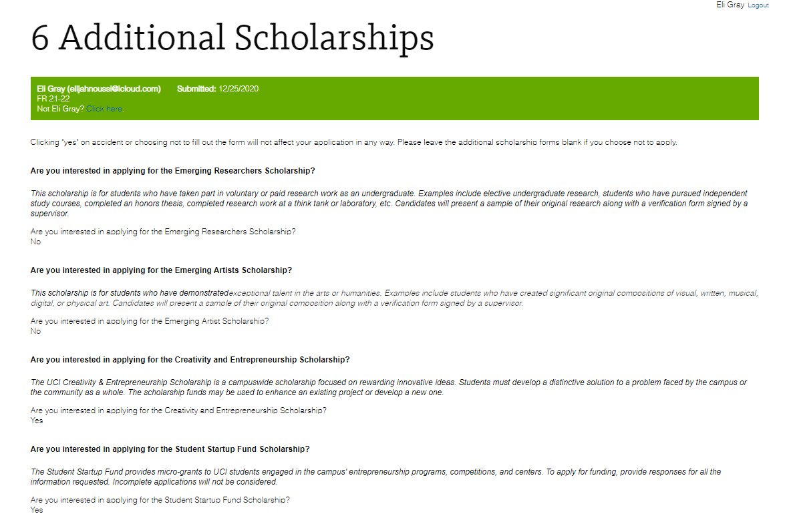The height and width of the screenshot is (532, 789).
Task: Click the italic UCI Creativity & Entrepreneurship description
Action: [387, 387]
